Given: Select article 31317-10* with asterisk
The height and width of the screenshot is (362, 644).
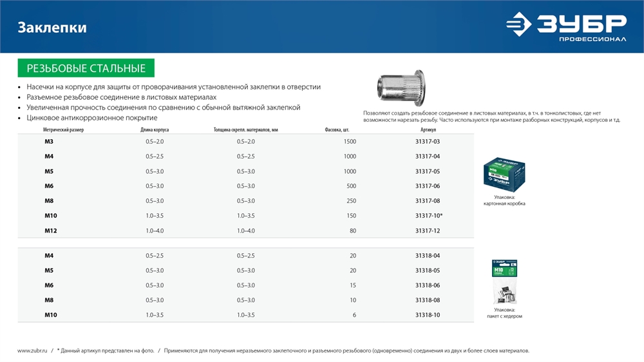Looking at the screenshot, I should 428,215.
